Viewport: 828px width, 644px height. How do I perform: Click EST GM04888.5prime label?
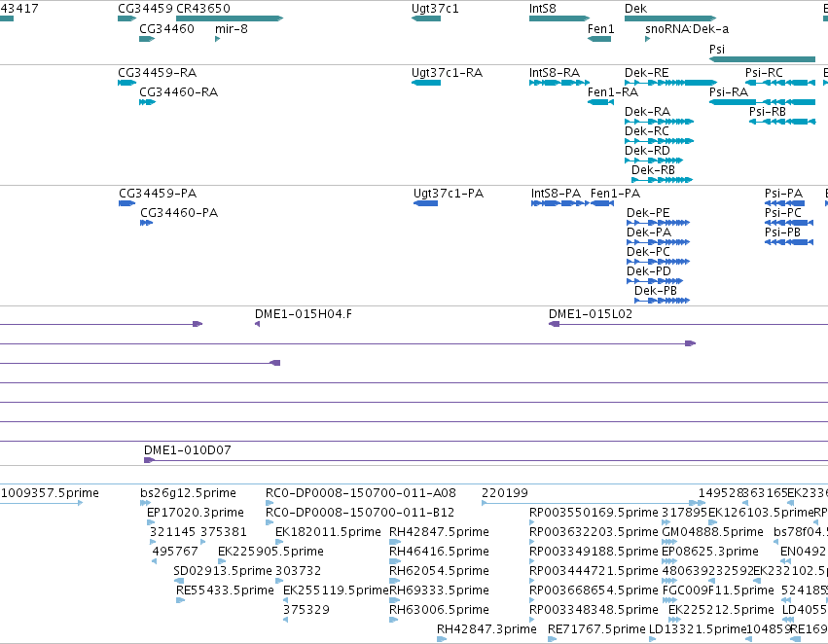point(712,532)
